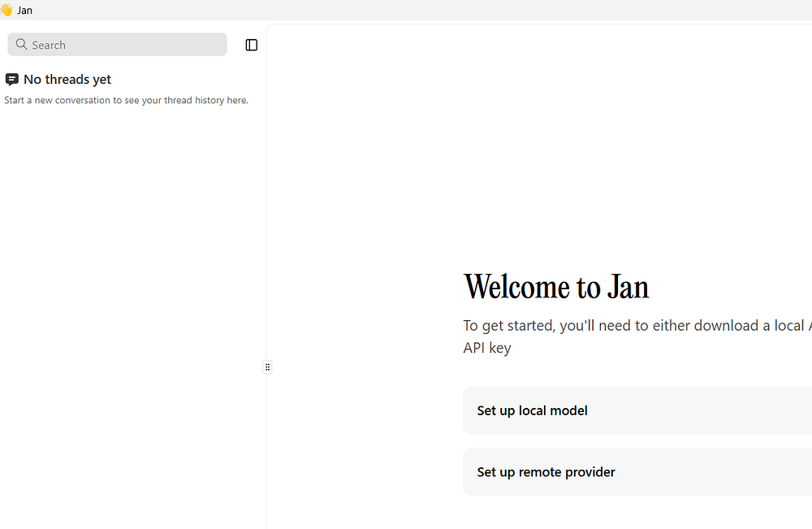
Task: Open Set up local model option
Action: tap(637, 410)
